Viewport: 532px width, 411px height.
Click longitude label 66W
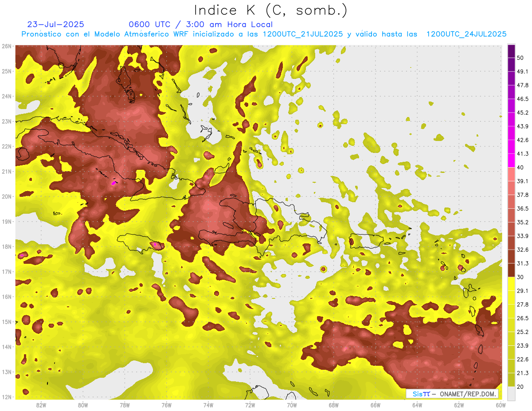click(x=376, y=405)
